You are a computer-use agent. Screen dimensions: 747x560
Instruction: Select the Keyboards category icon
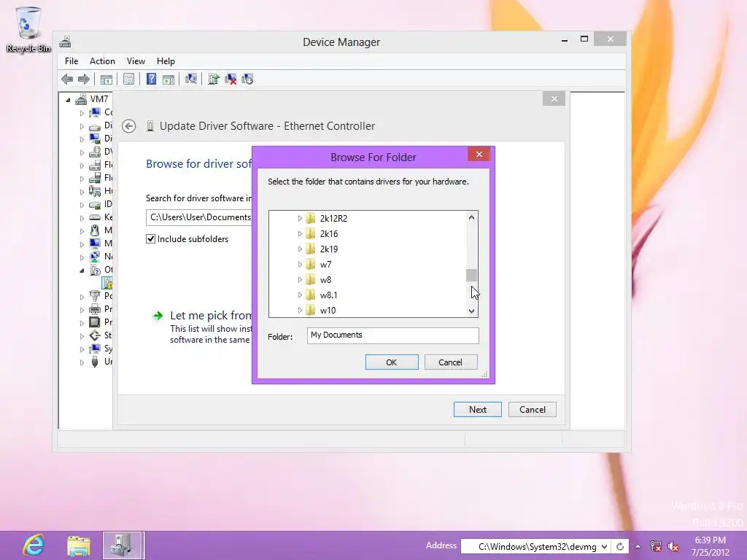tap(96, 217)
